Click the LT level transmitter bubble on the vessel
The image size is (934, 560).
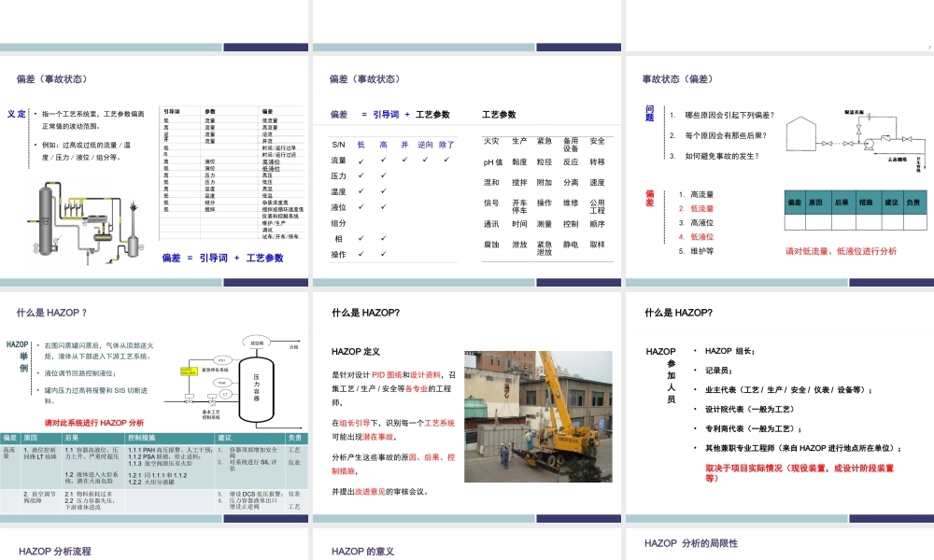coord(224,393)
